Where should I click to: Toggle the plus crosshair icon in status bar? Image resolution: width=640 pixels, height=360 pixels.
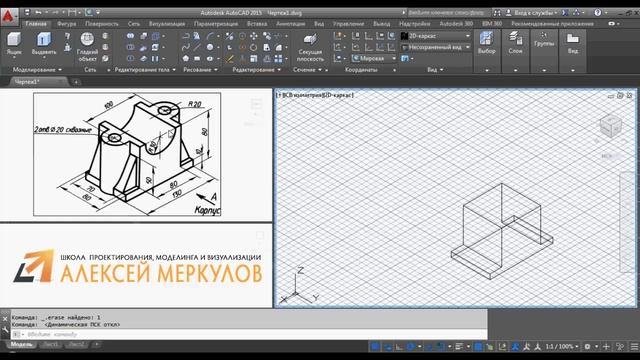[607, 347]
